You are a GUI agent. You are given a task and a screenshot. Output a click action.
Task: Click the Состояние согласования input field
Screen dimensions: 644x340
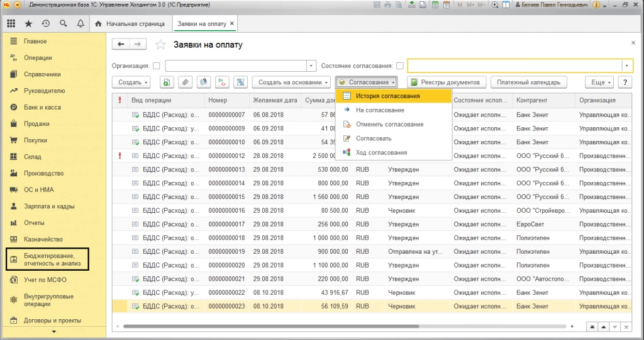[514, 65]
